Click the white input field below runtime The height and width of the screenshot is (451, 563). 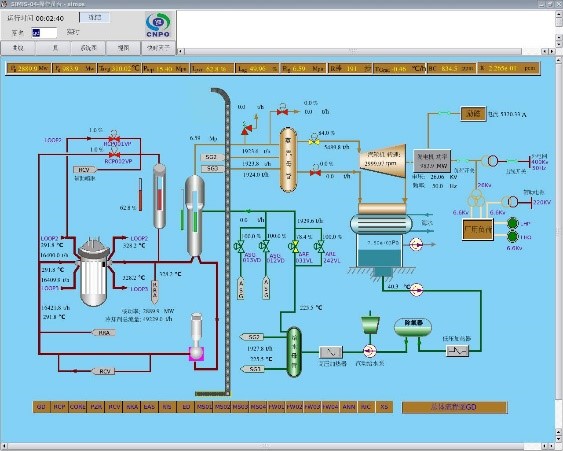[x=44, y=33]
